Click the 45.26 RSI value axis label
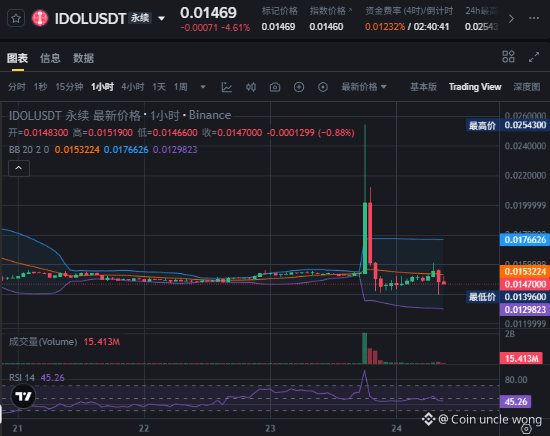Screen dimensions: 550x436 tap(516, 402)
